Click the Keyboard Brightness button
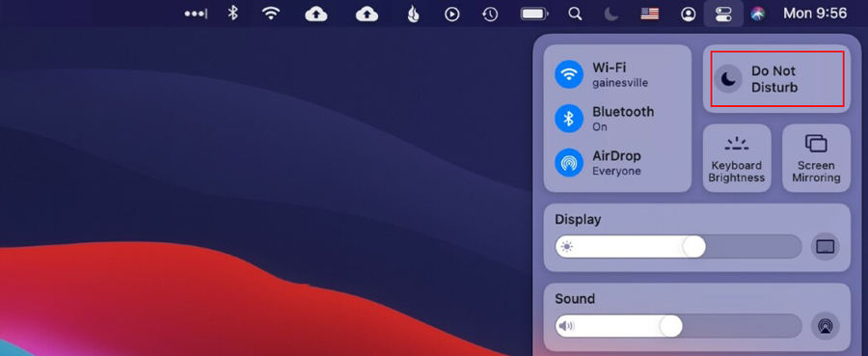 [737, 158]
